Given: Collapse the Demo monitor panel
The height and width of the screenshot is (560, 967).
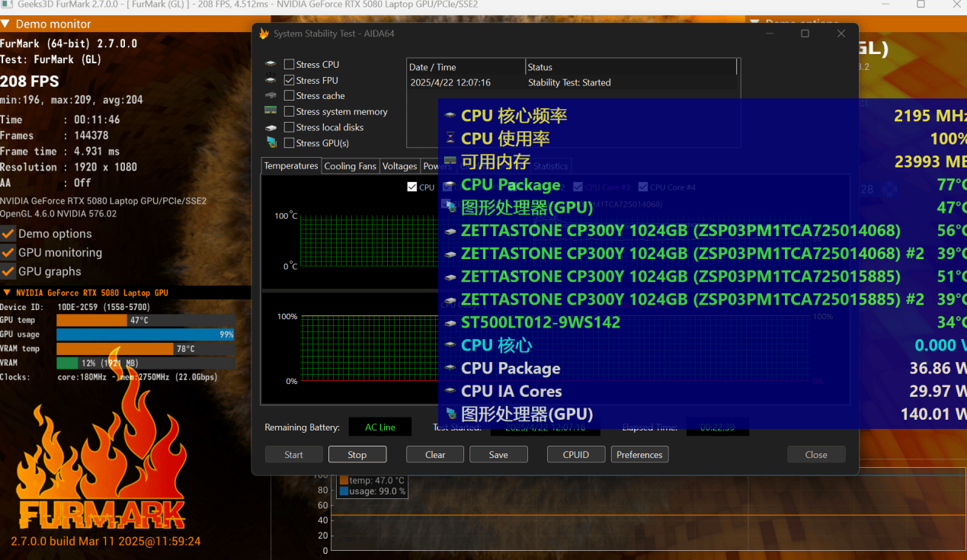Looking at the screenshot, I should [6, 24].
